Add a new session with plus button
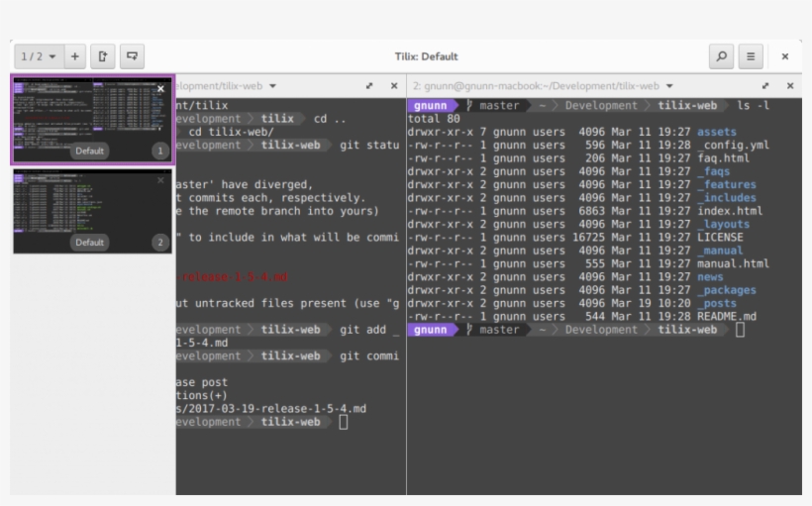 (75, 56)
